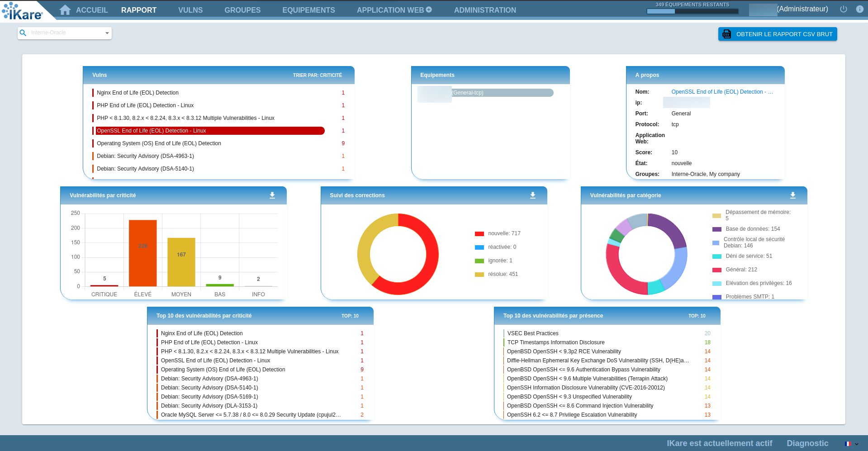This screenshot has height=451, width=868.
Task: Open OpenSSH CVE-2016-20012 disclosure row
Action: [607, 388]
